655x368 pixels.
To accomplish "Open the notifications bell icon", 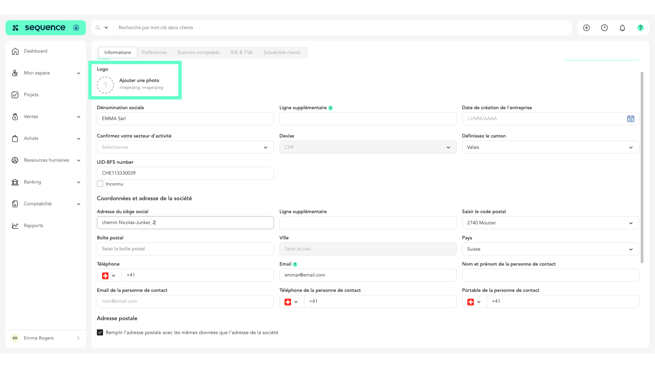I will tap(622, 28).
